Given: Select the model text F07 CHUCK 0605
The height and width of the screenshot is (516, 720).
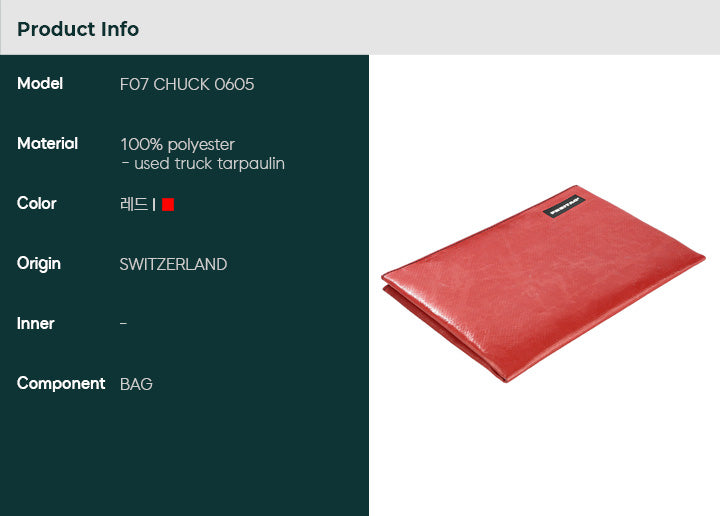Looking at the screenshot, I should (x=187, y=84).
